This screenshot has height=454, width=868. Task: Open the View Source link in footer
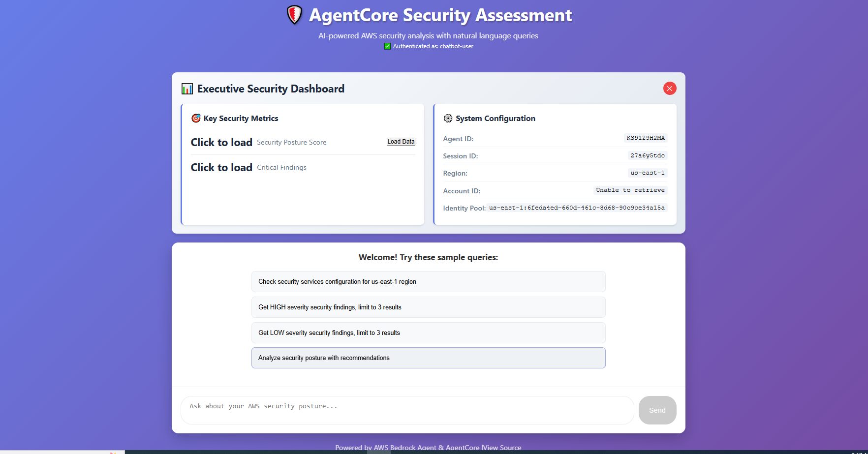(502, 448)
